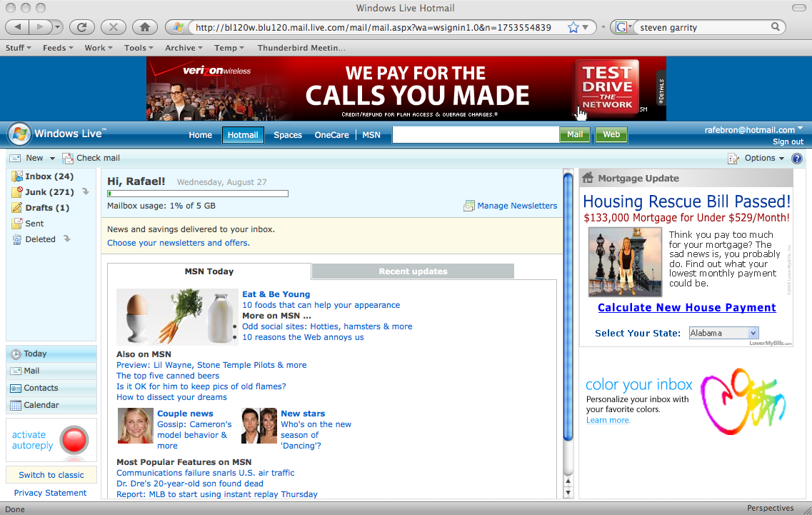Go to Spaces in navigation bar
This screenshot has width=812, height=515.
(288, 135)
